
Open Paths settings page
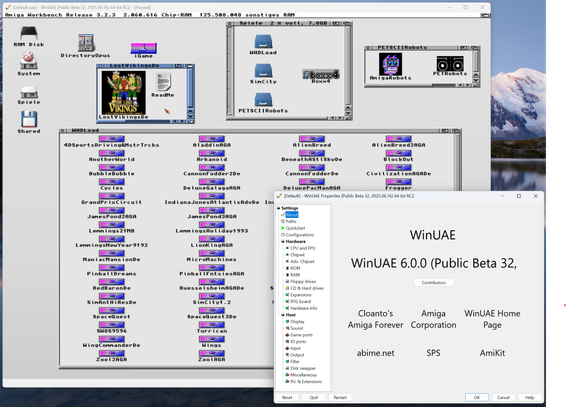pyautogui.click(x=291, y=222)
